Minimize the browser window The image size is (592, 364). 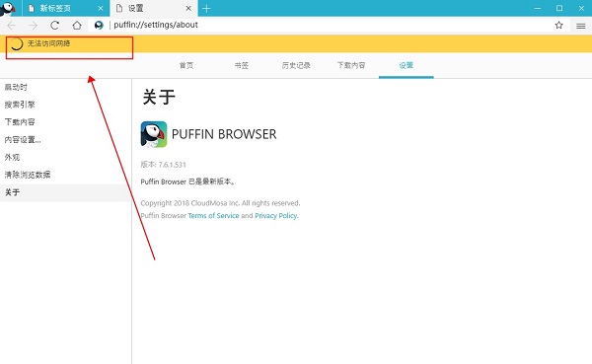(538, 8)
